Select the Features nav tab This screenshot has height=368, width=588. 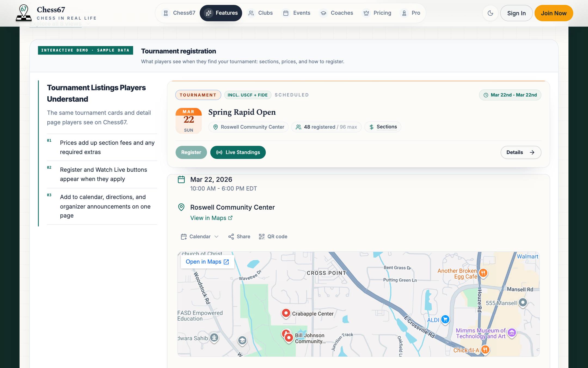point(221,13)
